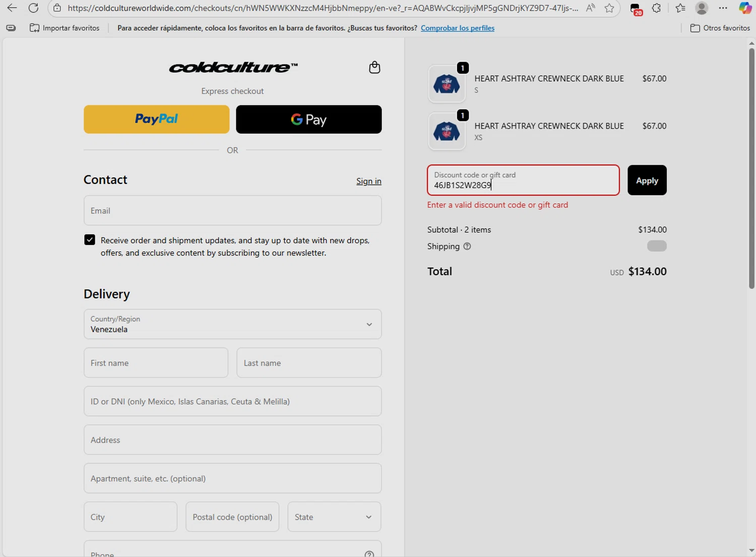Viewport: 756px width, 557px height.
Task: Focus the First name field
Action: point(156,363)
